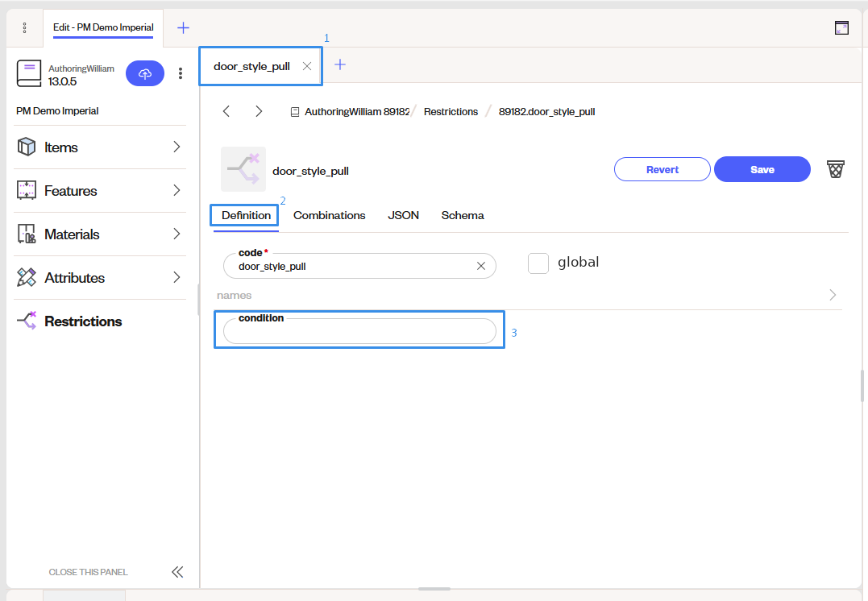Click the Items cube icon

27,147
